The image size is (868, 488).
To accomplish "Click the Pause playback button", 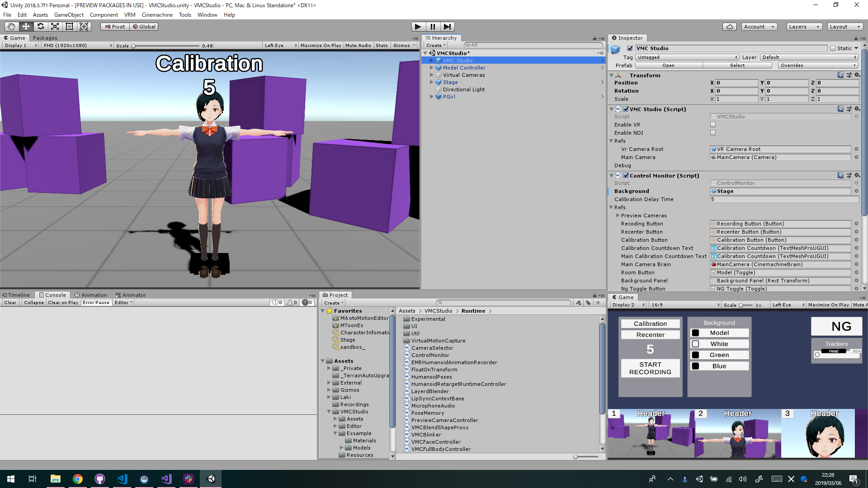I will tap(433, 27).
